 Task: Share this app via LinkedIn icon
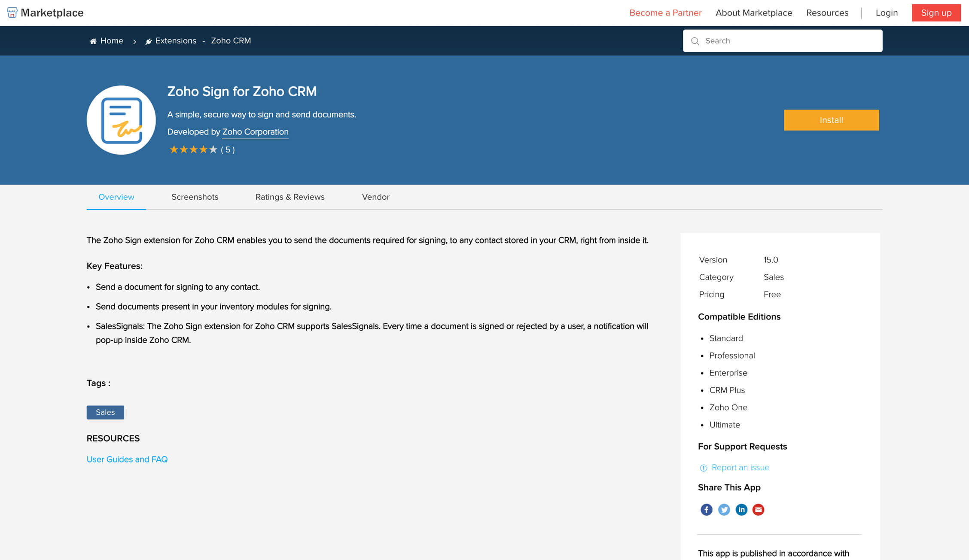(741, 509)
